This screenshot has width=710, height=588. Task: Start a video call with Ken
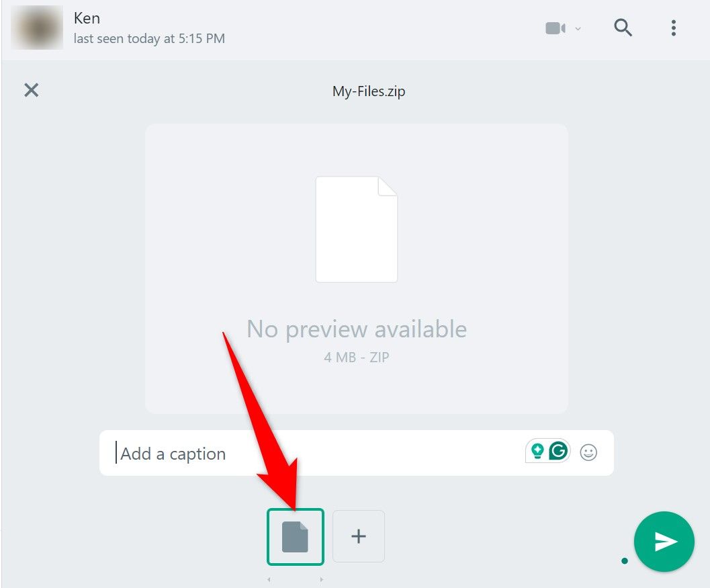coord(556,28)
